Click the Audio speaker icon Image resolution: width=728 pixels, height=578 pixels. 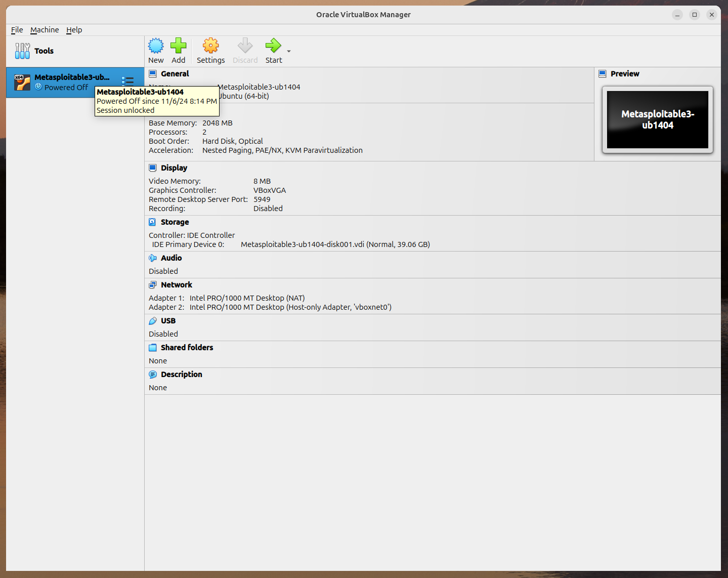(x=153, y=258)
